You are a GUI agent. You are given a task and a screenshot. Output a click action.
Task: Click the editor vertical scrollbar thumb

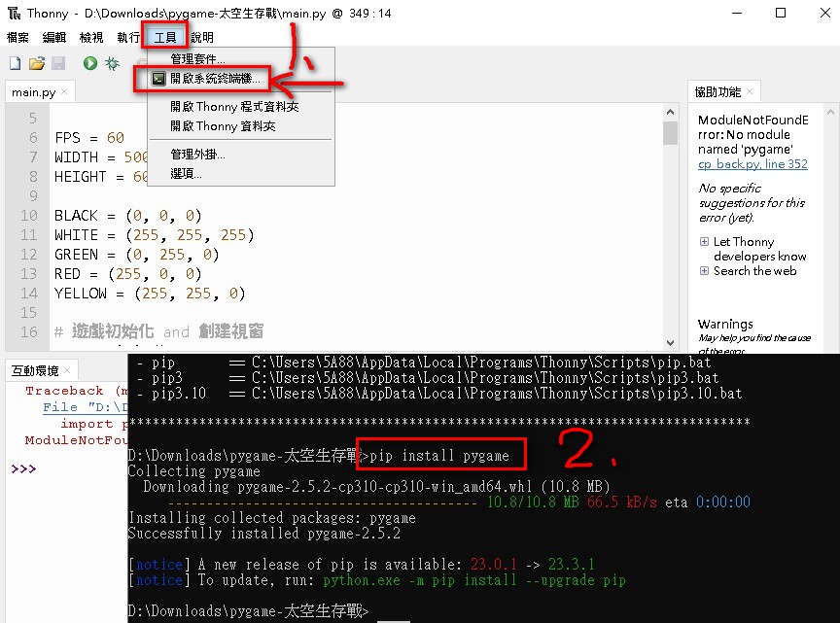click(x=670, y=133)
